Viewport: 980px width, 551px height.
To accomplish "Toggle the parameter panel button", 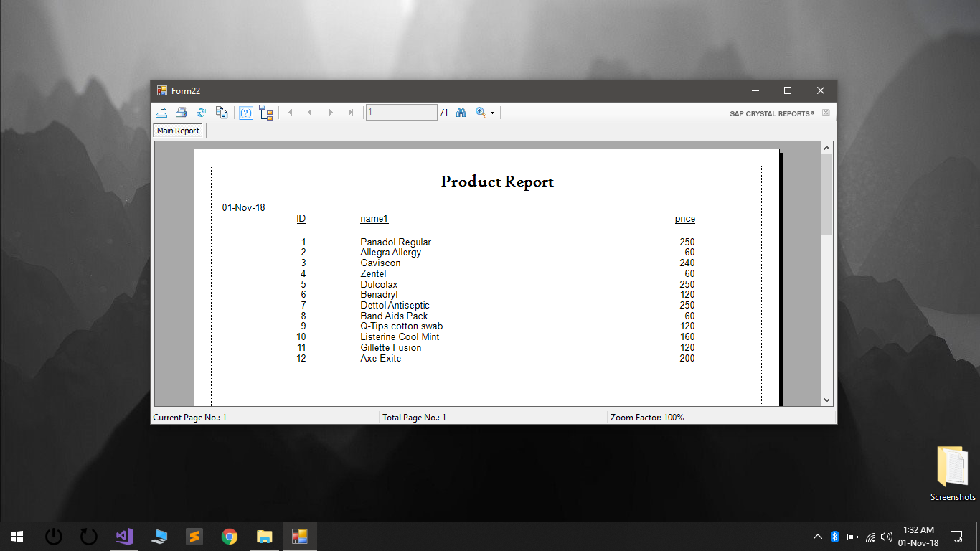I will [246, 113].
